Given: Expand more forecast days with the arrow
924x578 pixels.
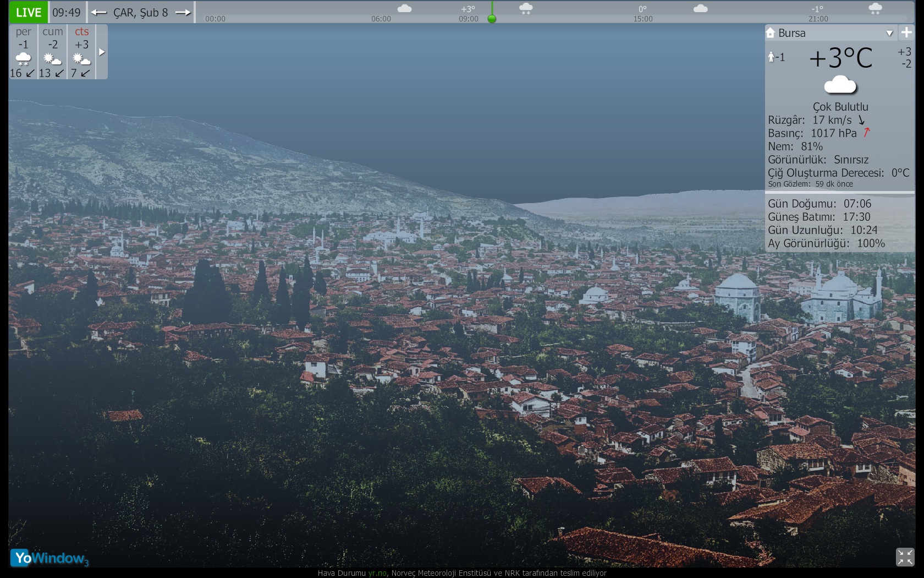Looking at the screenshot, I should pos(102,52).
